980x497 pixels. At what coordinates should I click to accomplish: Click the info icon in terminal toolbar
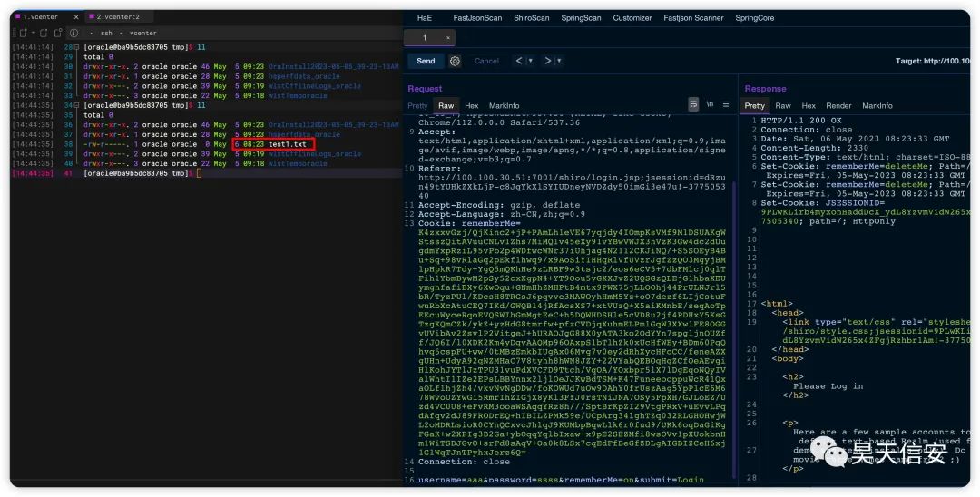point(73,33)
